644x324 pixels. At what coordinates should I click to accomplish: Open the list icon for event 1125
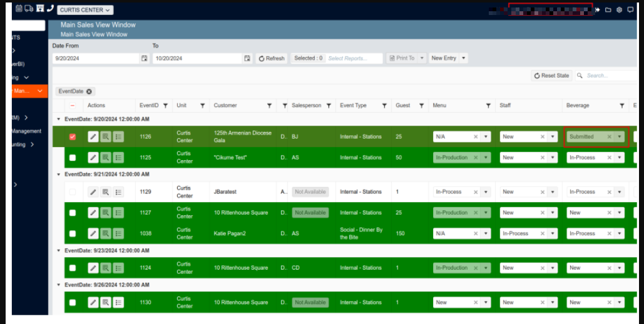118,158
